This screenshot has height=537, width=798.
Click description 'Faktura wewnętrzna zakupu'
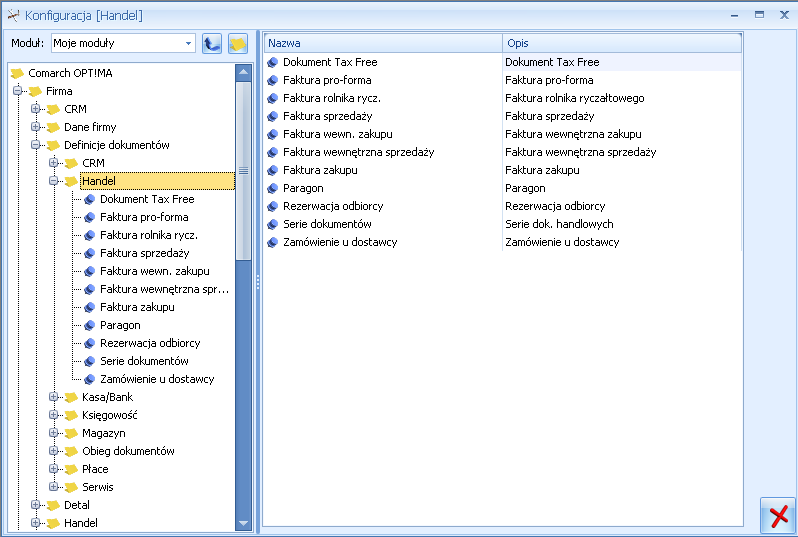(x=573, y=134)
